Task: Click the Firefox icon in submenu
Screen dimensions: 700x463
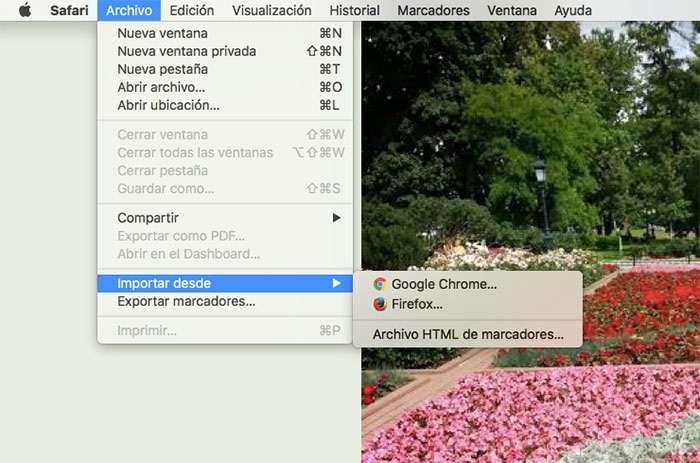Action: pos(380,304)
